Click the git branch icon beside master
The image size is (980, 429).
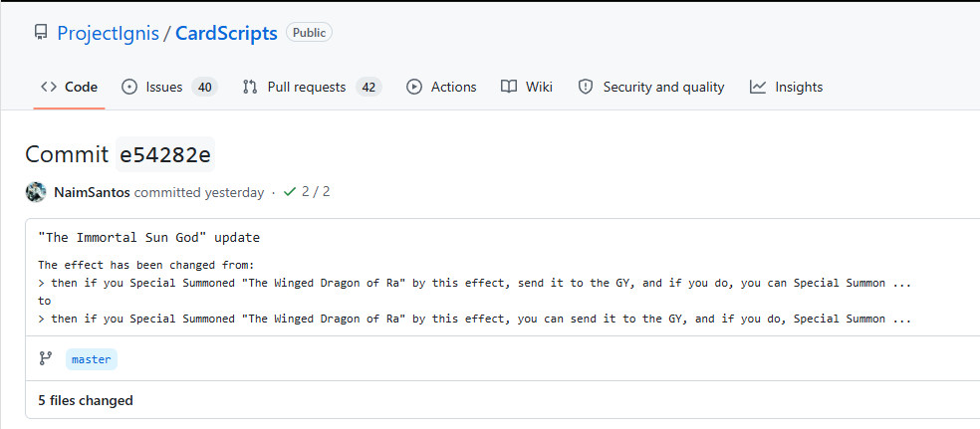(x=45, y=358)
